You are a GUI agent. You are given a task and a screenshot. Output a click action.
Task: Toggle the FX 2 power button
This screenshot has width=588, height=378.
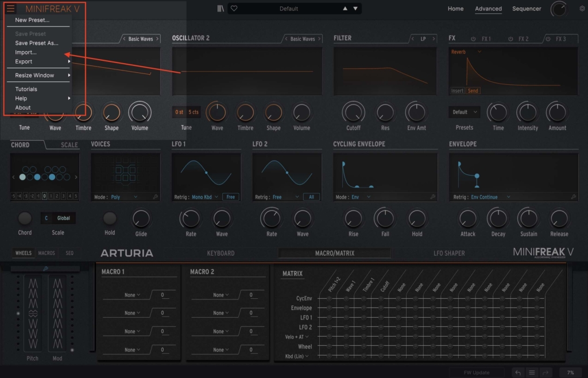click(x=510, y=39)
